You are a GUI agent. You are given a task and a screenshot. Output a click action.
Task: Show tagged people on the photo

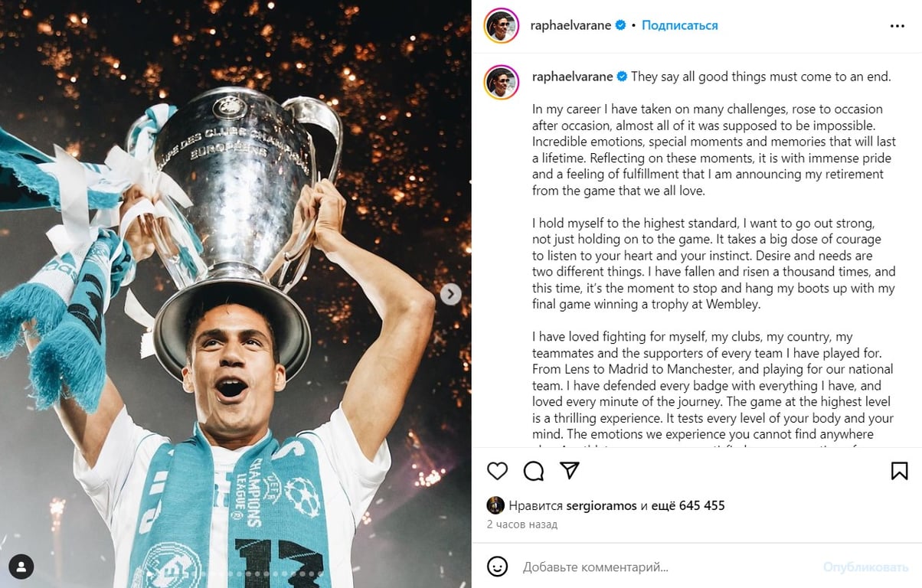[21, 567]
